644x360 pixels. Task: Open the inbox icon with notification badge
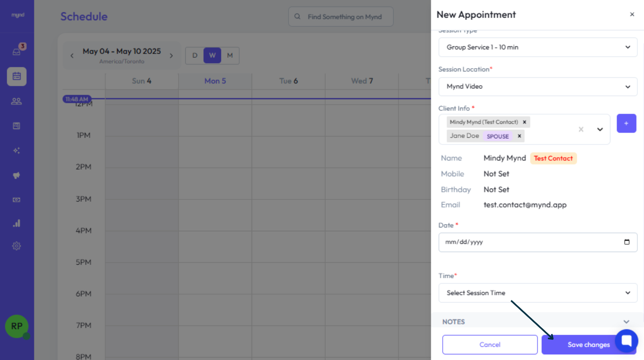(x=17, y=52)
